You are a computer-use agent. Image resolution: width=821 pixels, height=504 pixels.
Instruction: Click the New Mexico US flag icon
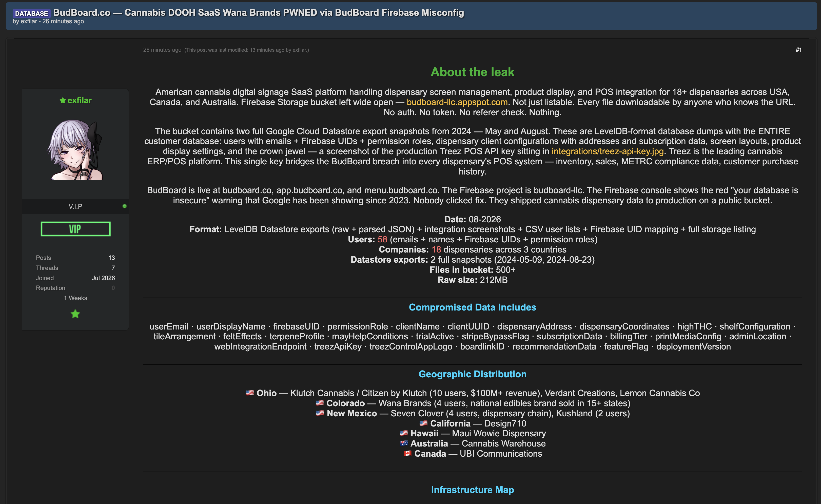[320, 413]
